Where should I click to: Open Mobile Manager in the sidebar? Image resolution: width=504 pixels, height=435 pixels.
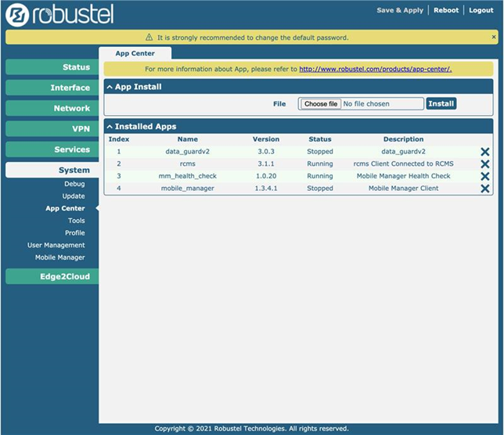pyautogui.click(x=60, y=257)
